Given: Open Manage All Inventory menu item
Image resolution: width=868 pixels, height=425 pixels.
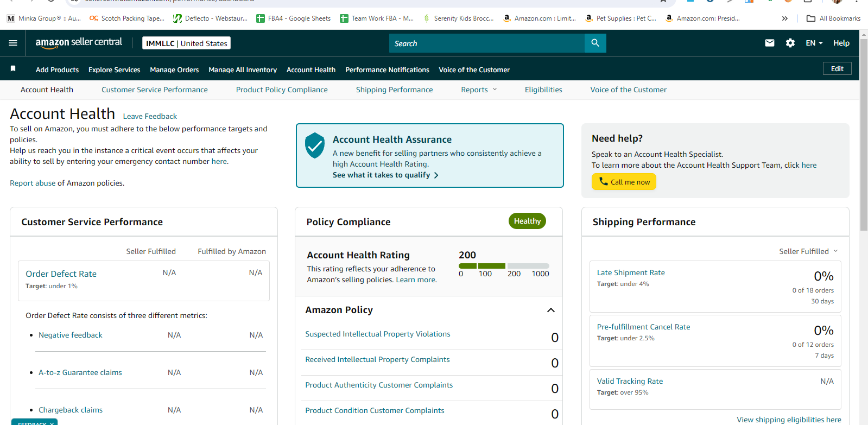Looking at the screenshot, I should (243, 69).
